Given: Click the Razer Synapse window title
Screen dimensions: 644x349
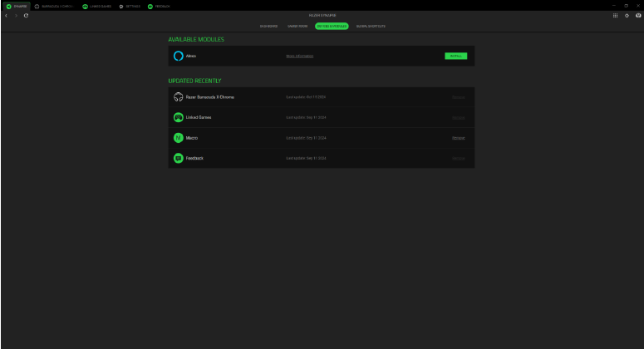Looking at the screenshot, I should [x=322, y=16].
